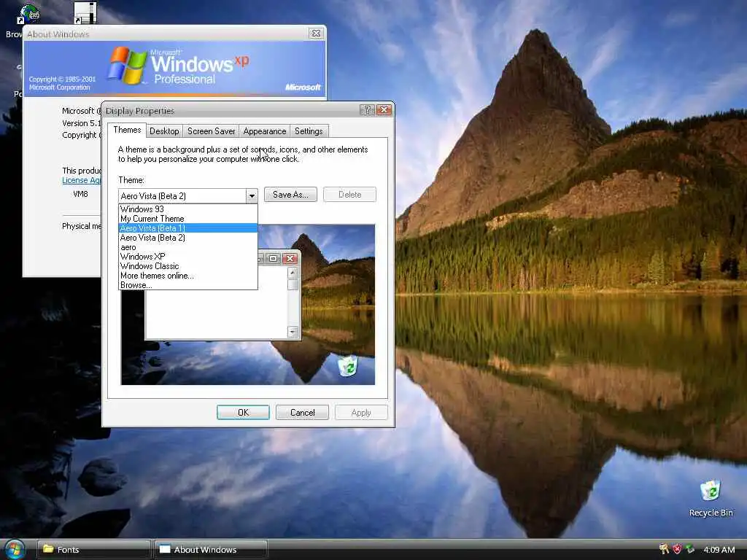Select the Windows Classic theme

(x=188, y=266)
